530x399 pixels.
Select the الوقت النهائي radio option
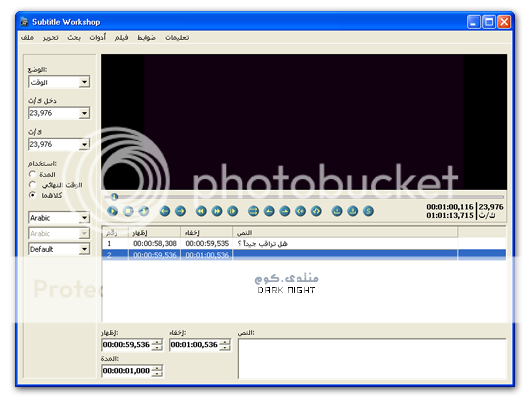[32, 185]
